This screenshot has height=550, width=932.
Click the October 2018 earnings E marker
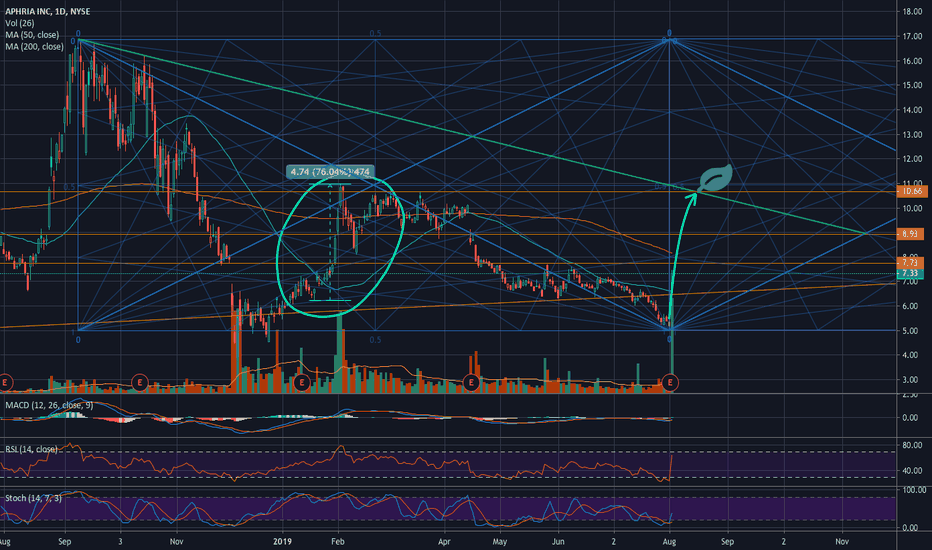coord(140,382)
